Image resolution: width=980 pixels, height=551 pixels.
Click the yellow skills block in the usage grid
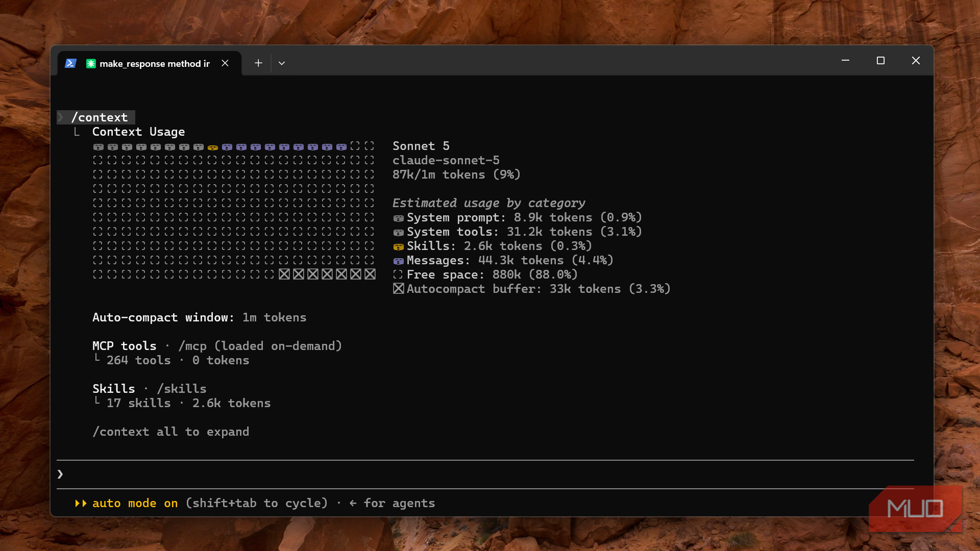[x=213, y=147]
